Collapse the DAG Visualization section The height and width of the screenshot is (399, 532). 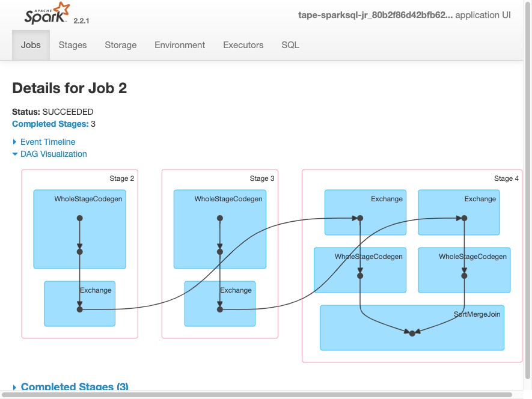54,154
